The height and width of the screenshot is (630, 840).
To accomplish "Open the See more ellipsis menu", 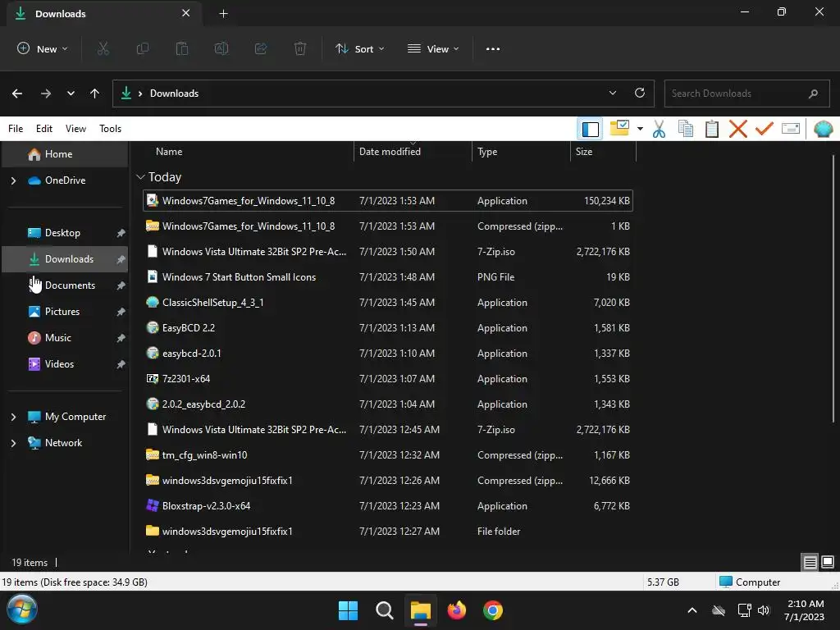I will [x=493, y=48].
